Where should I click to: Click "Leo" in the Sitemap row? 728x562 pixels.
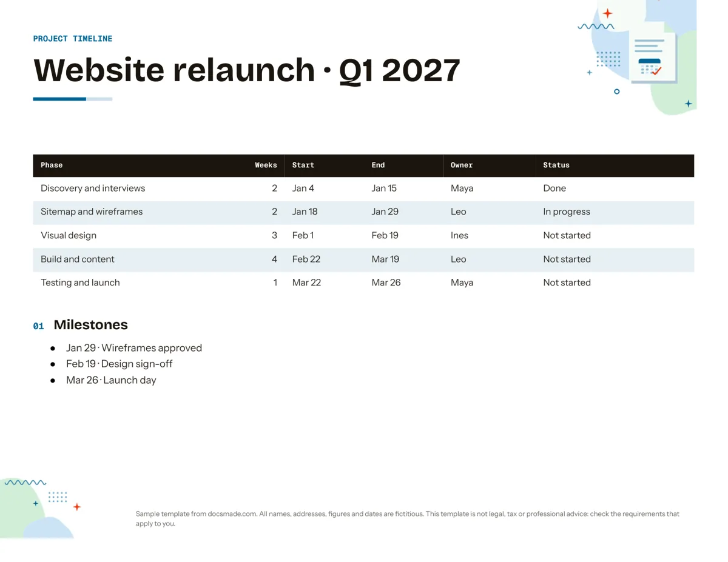click(x=459, y=212)
